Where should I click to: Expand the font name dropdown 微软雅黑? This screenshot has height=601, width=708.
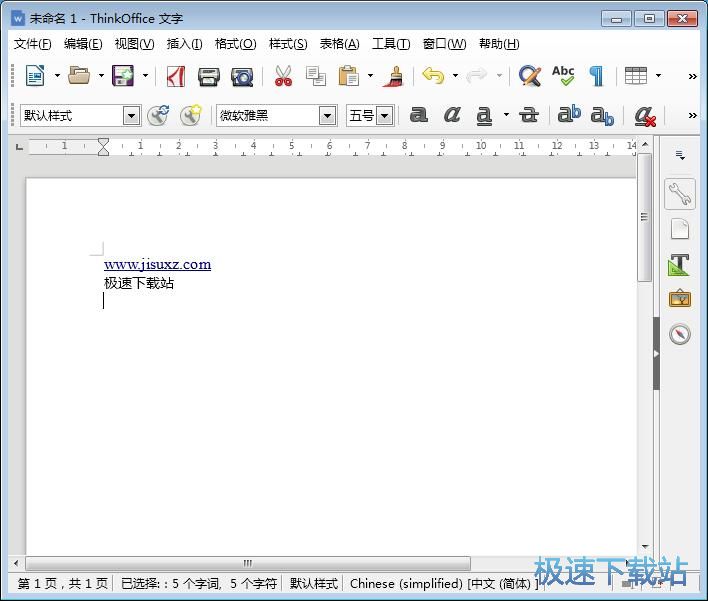click(327, 116)
